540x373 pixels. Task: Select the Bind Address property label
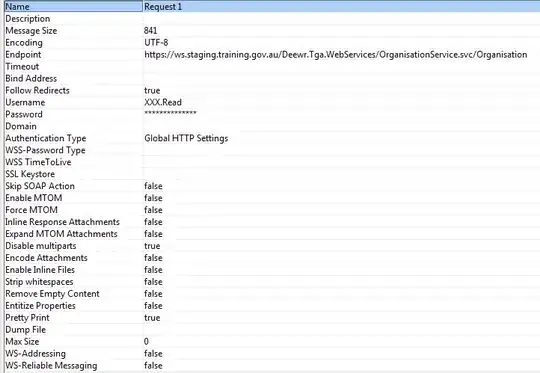pos(31,79)
